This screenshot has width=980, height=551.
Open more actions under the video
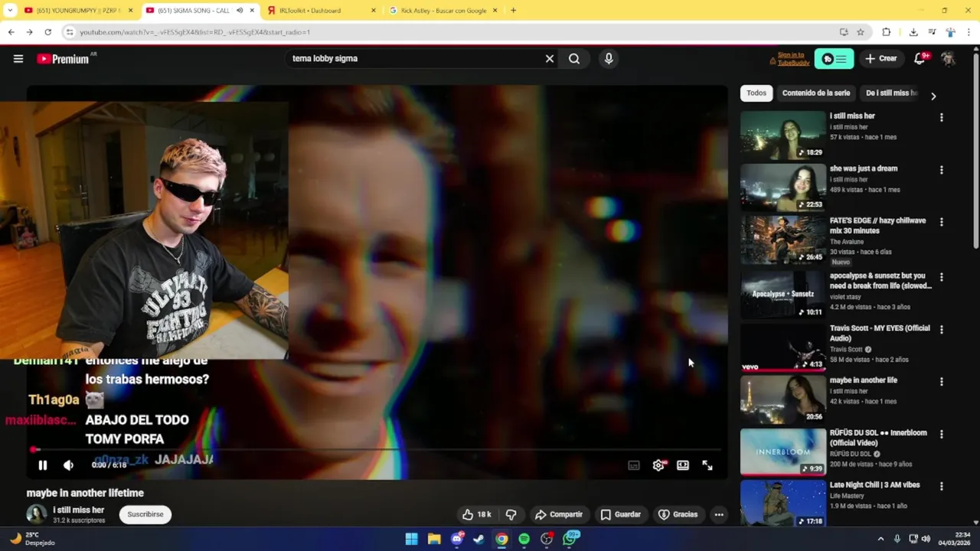click(719, 514)
